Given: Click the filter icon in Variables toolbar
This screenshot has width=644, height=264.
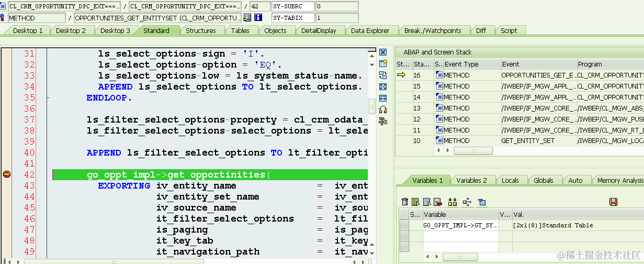Looking at the screenshot, I should pos(482,202).
